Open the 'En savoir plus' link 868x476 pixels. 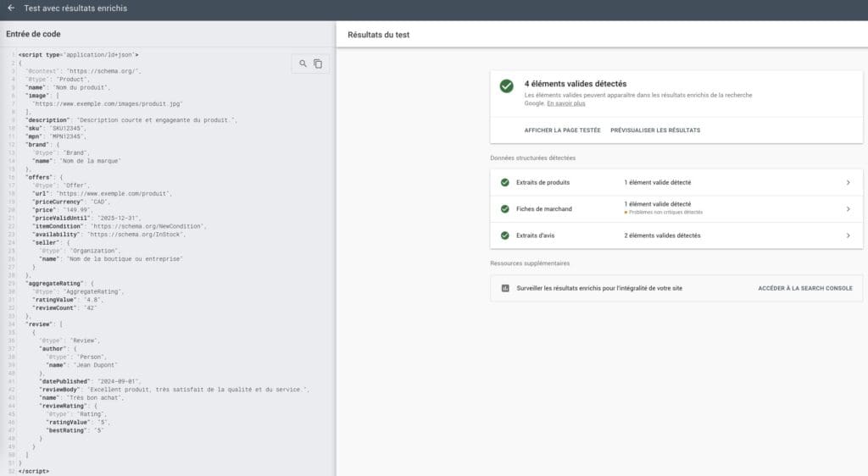click(x=565, y=103)
